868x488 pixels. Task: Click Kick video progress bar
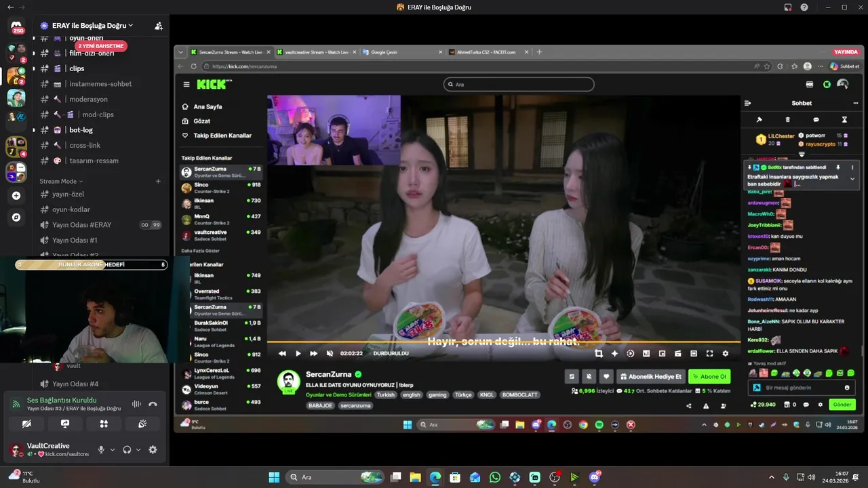pos(503,342)
